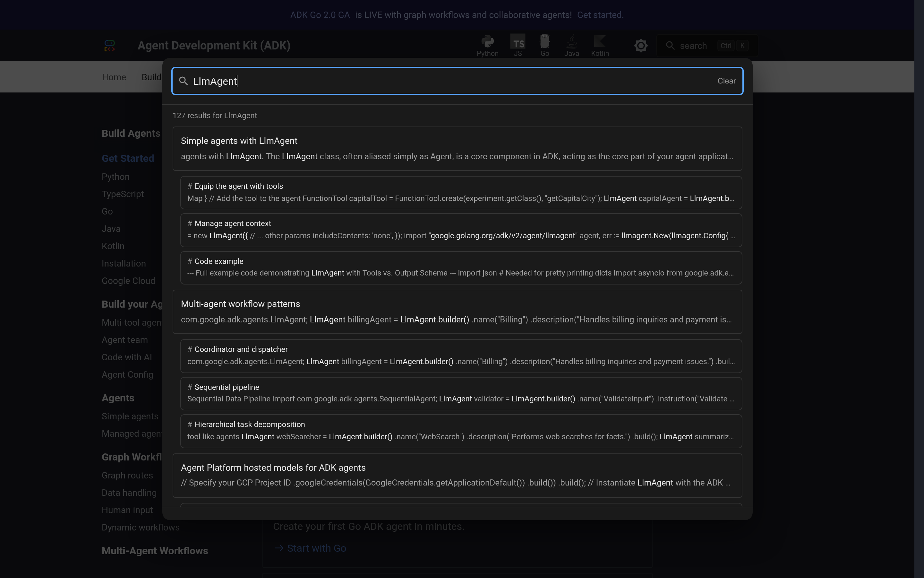Screen dimensions: 924x578
Task: Open the 'Code example' search result
Action: point(461,267)
